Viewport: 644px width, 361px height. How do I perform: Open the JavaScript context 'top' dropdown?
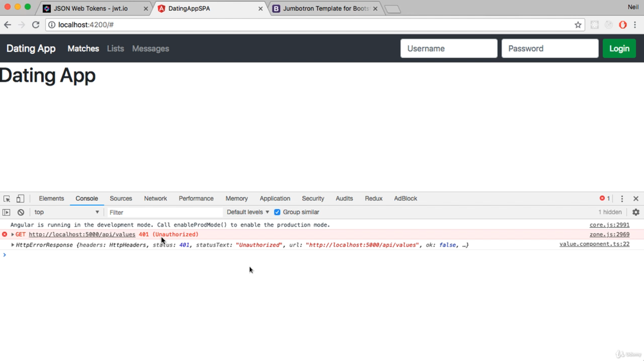[x=66, y=212]
